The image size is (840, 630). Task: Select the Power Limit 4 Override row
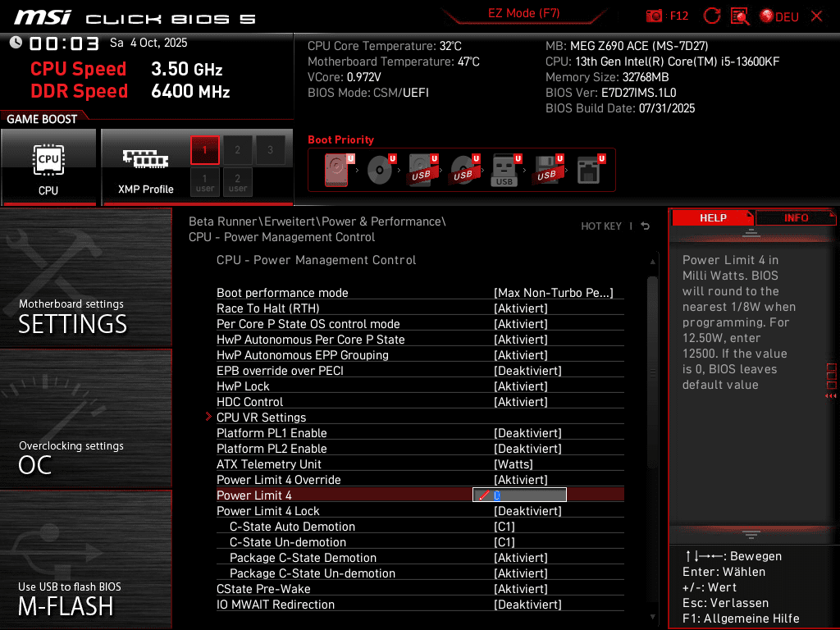(420, 480)
